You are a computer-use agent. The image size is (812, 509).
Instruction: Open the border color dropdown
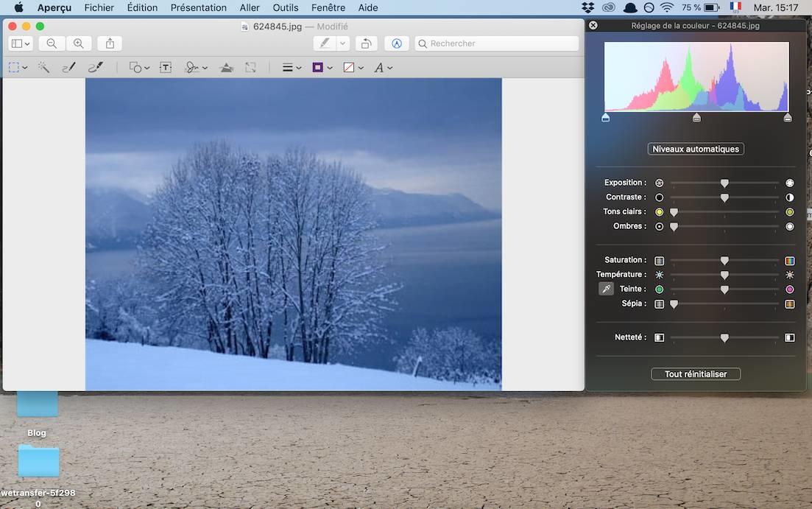click(x=322, y=67)
